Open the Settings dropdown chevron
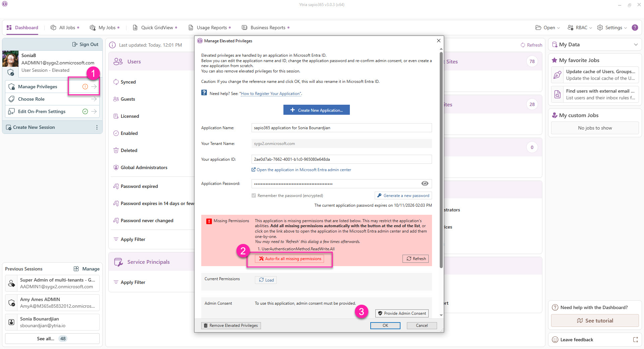The height and width of the screenshot is (349, 644). point(626,28)
